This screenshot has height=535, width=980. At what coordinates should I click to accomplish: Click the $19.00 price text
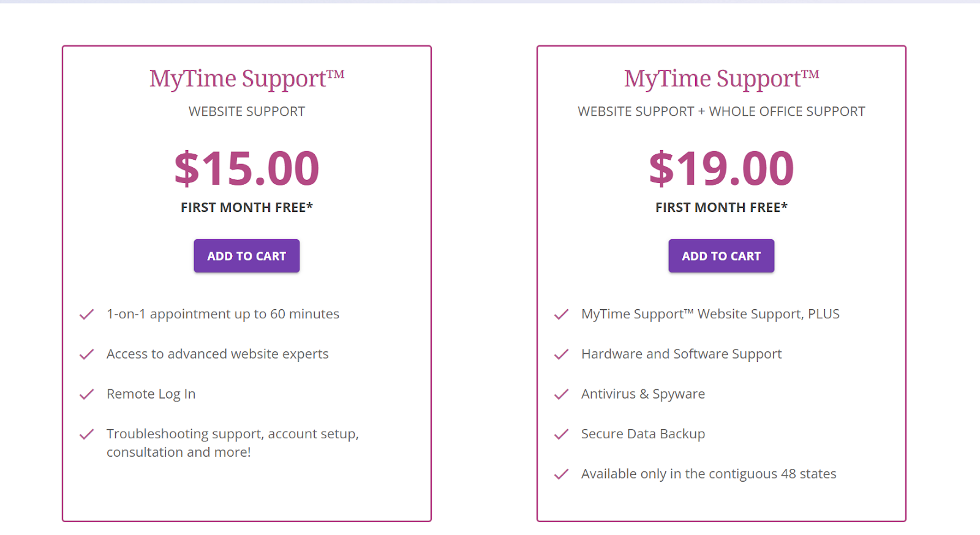tap(721, 168)
